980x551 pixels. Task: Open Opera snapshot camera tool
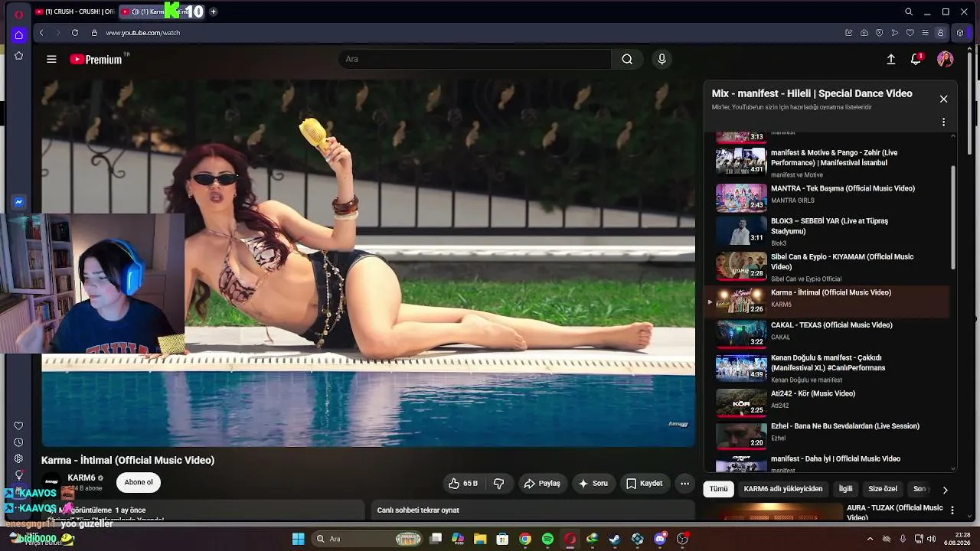pos(864,33)
